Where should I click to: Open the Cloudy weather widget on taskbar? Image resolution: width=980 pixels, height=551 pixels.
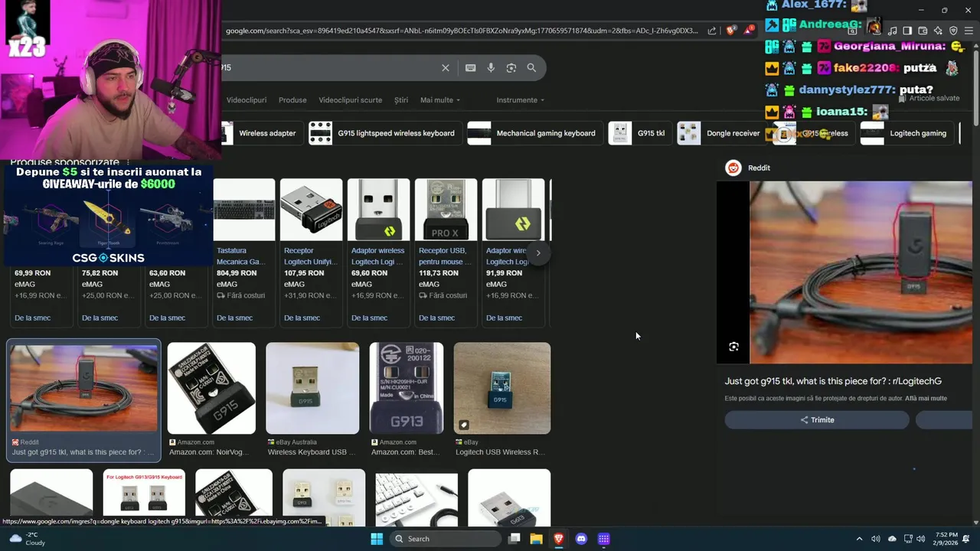pos(28,539)
